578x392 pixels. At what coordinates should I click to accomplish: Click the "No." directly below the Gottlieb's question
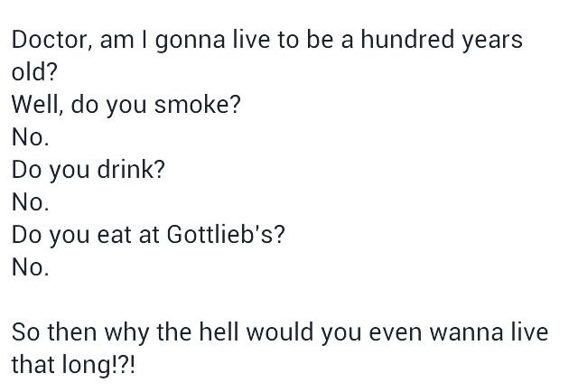[29, 267]
